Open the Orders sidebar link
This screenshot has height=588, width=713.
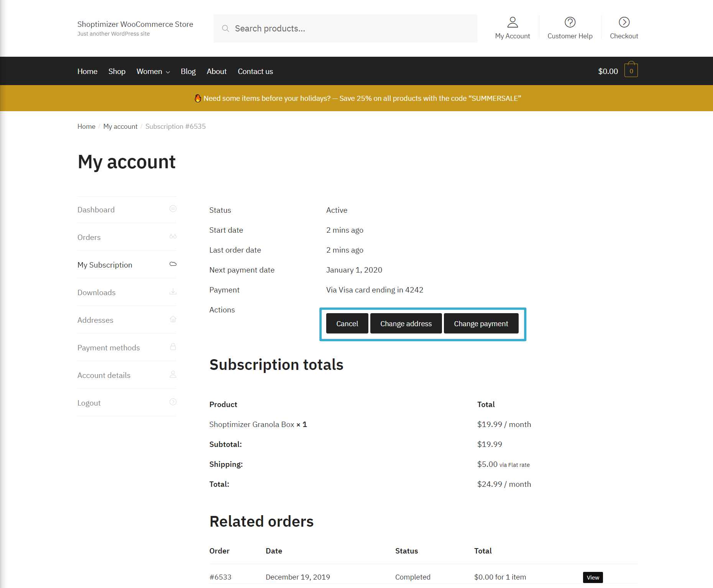point(89,237)
